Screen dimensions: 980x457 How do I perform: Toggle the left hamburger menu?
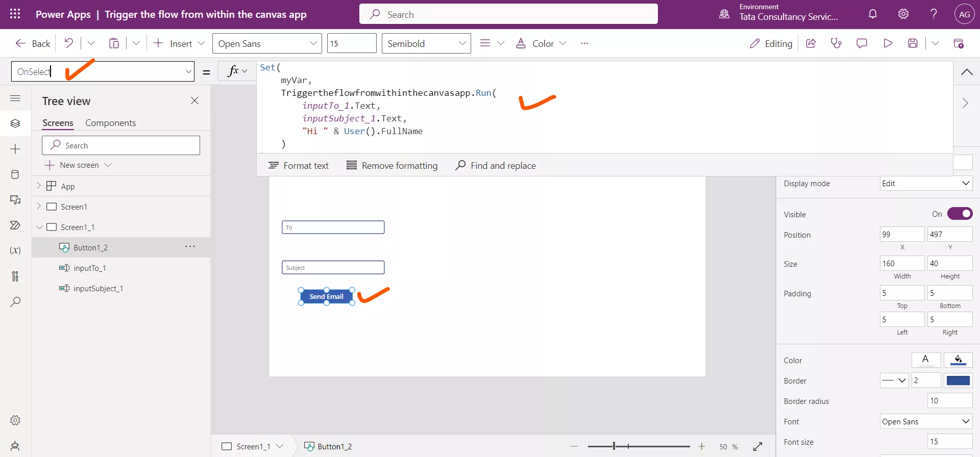(15, 98)
